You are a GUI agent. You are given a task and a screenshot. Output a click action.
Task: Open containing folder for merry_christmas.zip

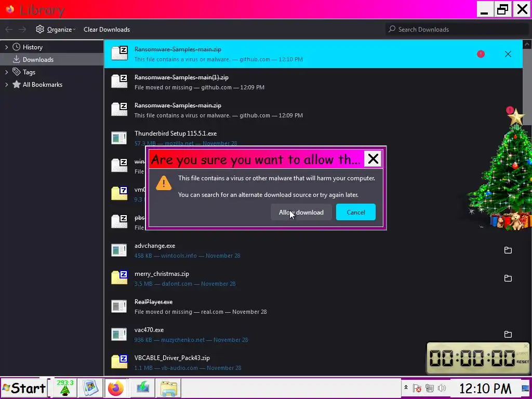pos(508,278)
